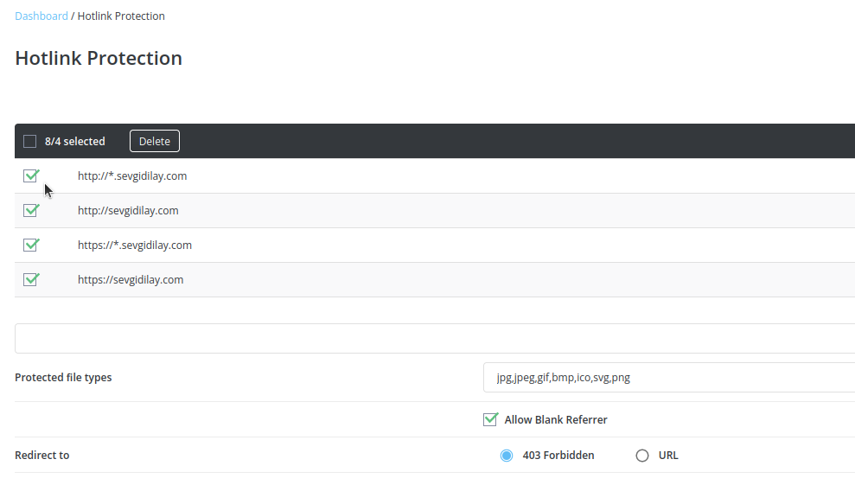Open the Dashboard breadcrumb link
Image resolution: width=855 pixels, height=504 pixels.
point(41,16)
